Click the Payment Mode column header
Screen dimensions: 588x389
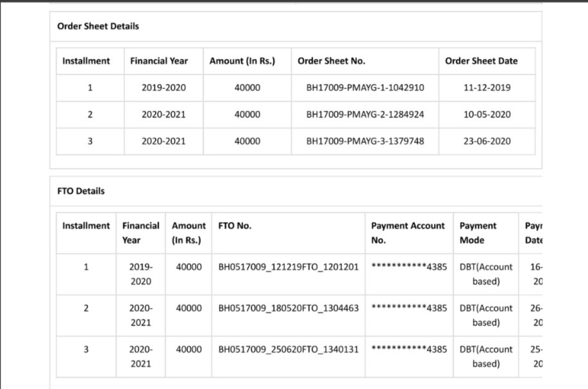478,232
